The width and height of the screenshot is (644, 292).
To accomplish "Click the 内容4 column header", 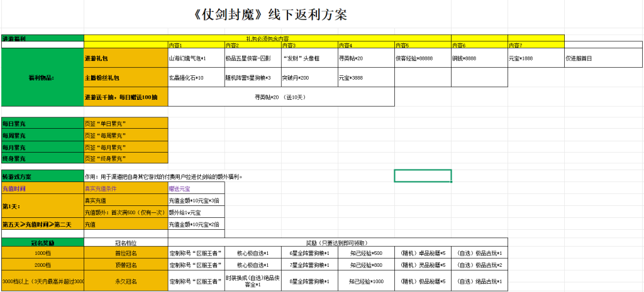I will (367, 45).
